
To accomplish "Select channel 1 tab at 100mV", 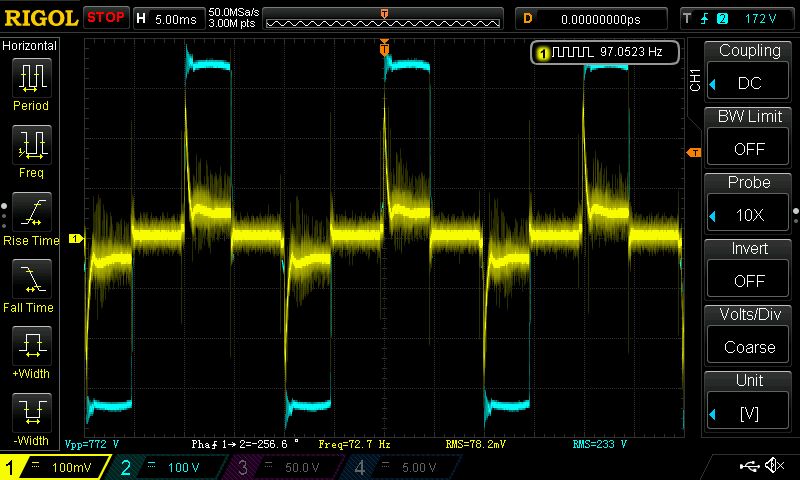I will pyautogui.click(x=54, y=467).
